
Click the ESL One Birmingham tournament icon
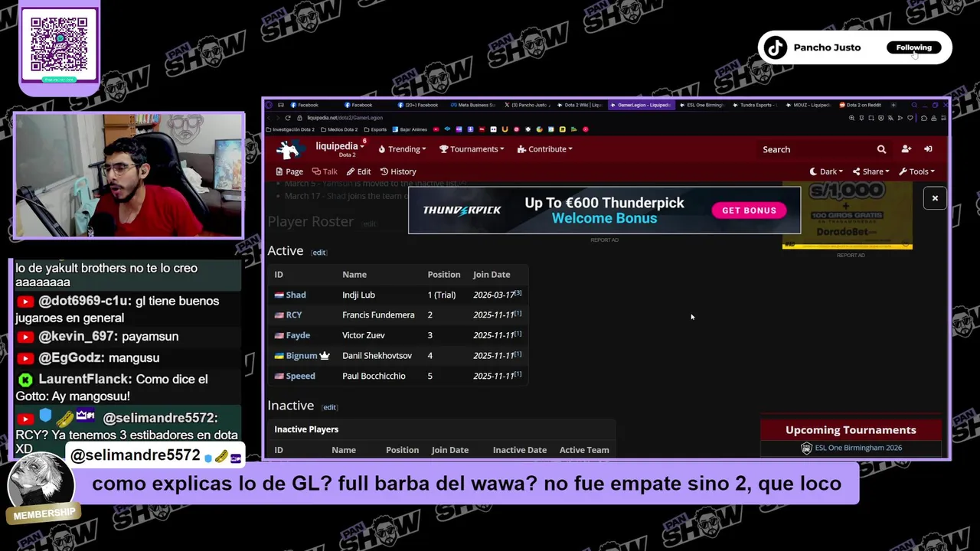806,448
